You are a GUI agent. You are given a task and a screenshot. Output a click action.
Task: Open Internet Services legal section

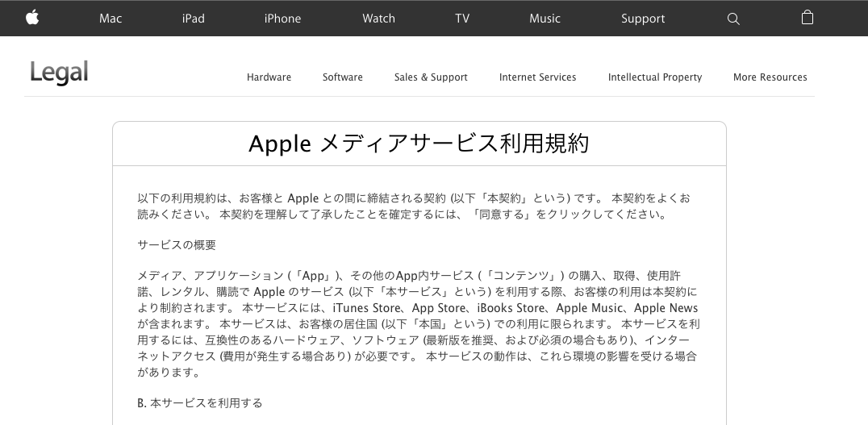pyautogui.click(x=537, y=77)
